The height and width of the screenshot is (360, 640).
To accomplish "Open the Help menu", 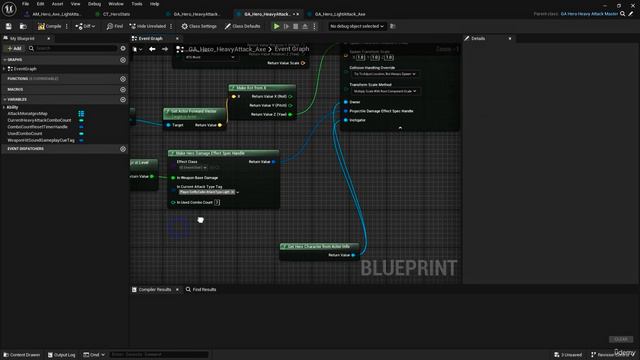I will coord(154,4).
